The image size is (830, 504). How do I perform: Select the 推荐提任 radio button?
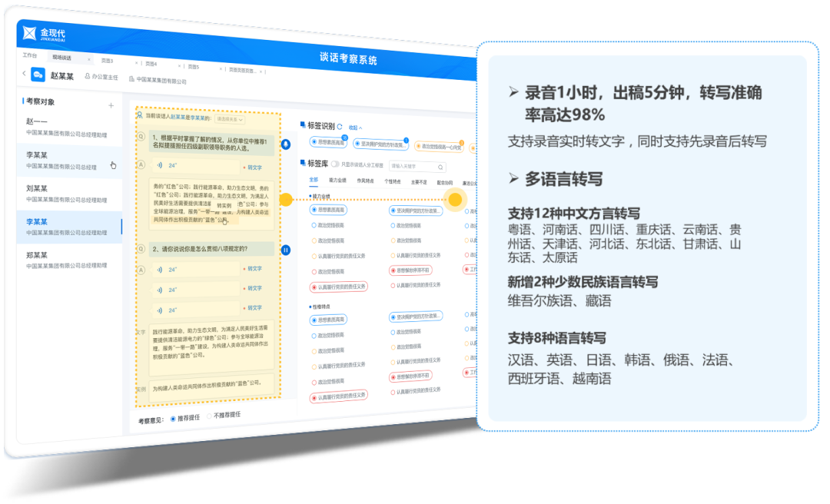pyautogui.click(x=173, y=418)
